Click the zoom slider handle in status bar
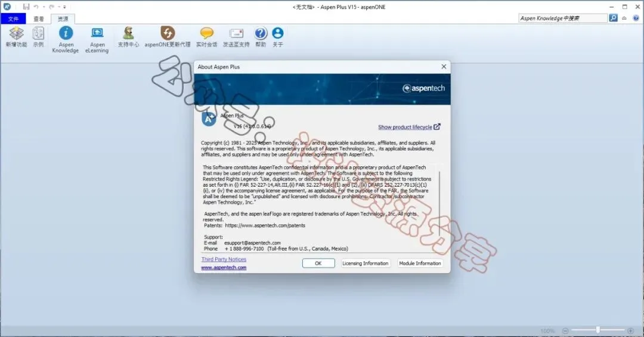Screen dimensions: 644x337 point(598,330)
